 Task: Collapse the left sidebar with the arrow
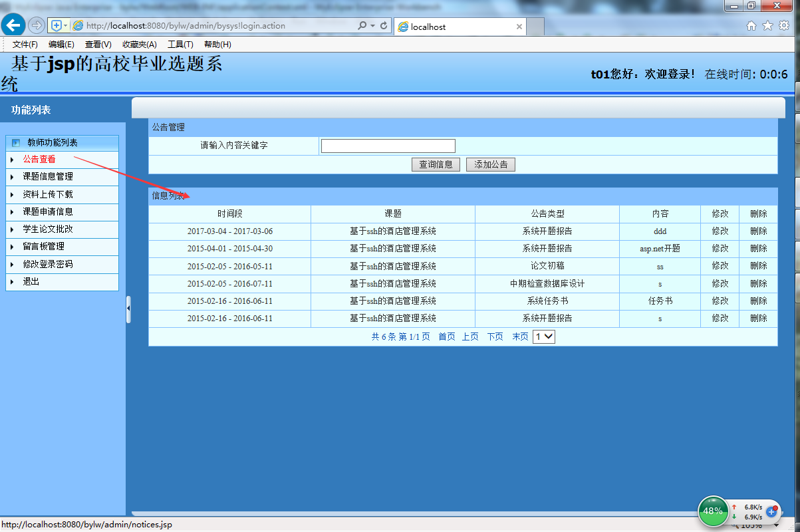coord(128,308)
